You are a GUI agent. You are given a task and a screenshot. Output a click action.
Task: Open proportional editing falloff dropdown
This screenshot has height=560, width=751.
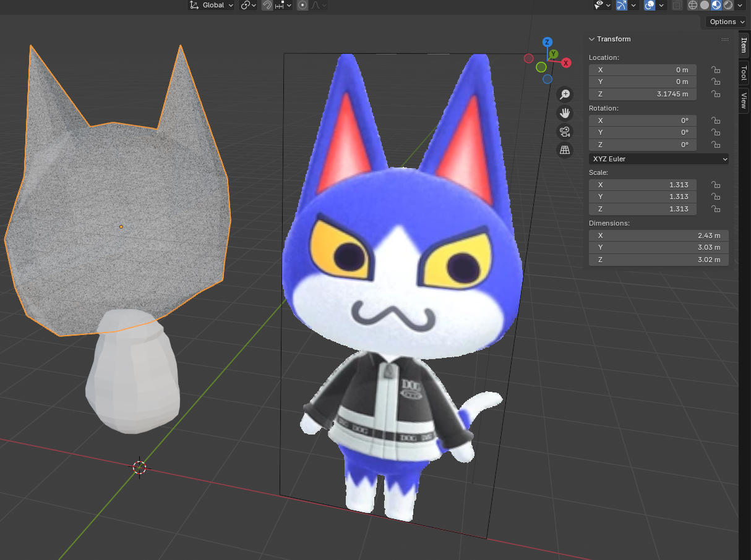(318, 5)
